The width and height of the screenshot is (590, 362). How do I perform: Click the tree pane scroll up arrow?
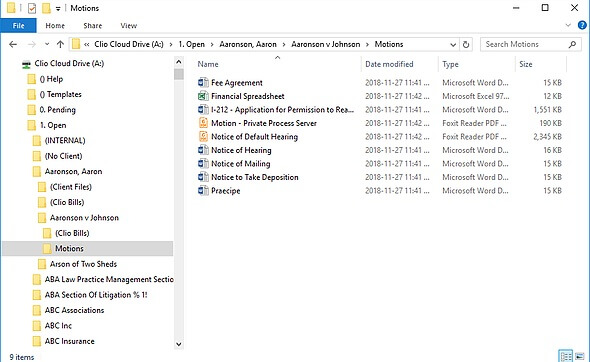pyautogui.click(x=179, y=62)
